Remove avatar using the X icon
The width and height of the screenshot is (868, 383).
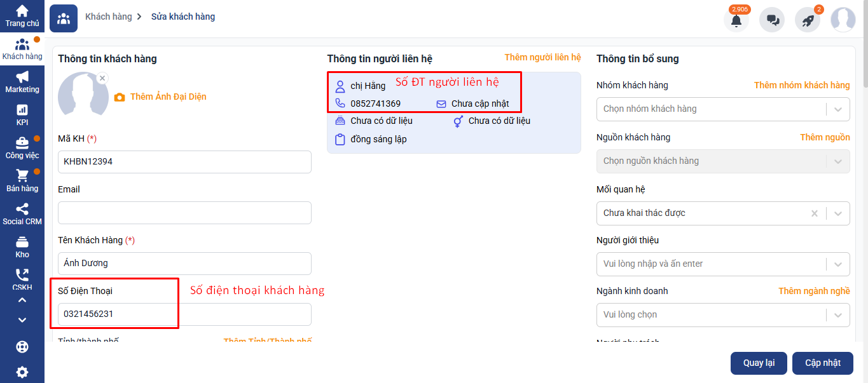click(102, 78)
